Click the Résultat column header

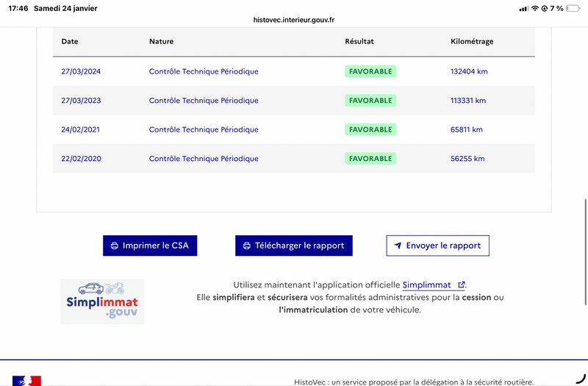(x=359, y=42)
